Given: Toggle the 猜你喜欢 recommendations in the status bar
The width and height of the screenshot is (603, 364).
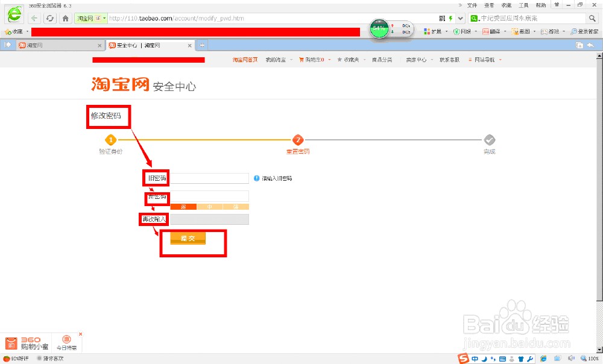Looking at the screenshot, I should 50,359.
